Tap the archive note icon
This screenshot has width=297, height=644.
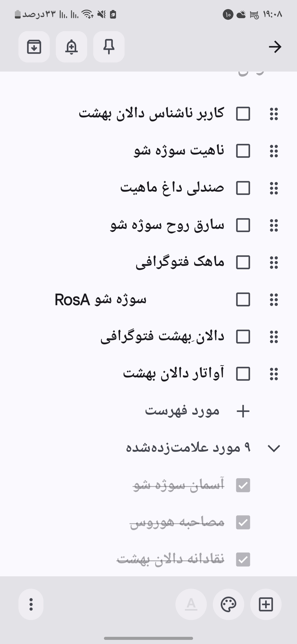(34, 47)
